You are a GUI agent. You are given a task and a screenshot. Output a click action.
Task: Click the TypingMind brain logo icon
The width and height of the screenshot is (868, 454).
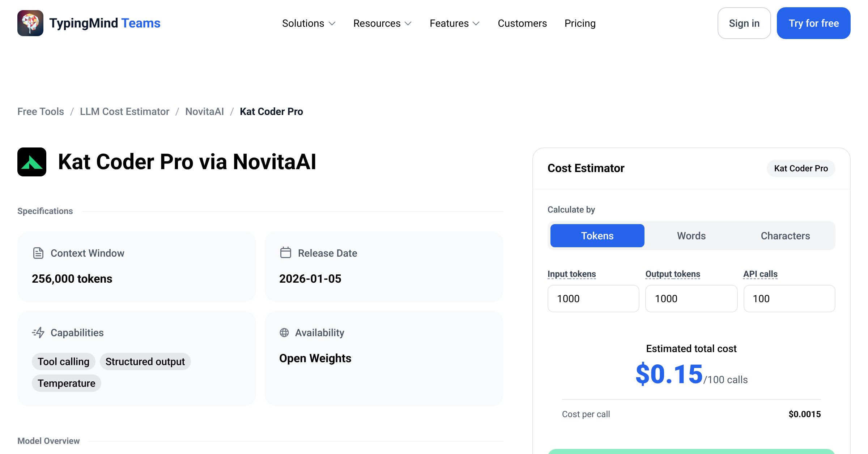click(30, 23)
